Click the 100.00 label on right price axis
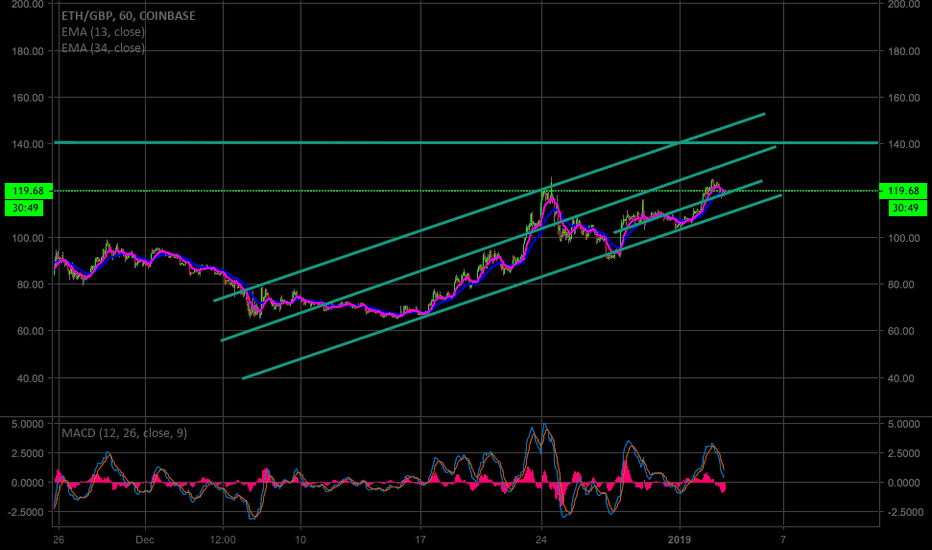The image size is (932, 550). tap(904, 238)
